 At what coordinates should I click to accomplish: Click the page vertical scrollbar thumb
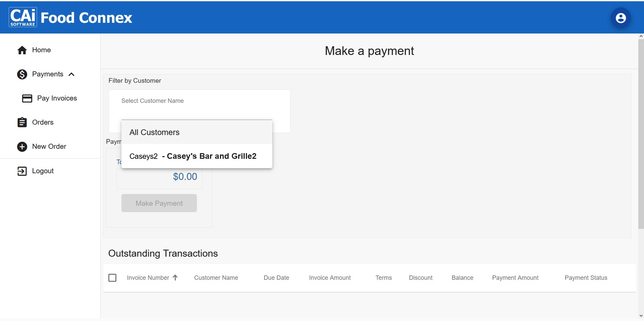pos(641,134)
